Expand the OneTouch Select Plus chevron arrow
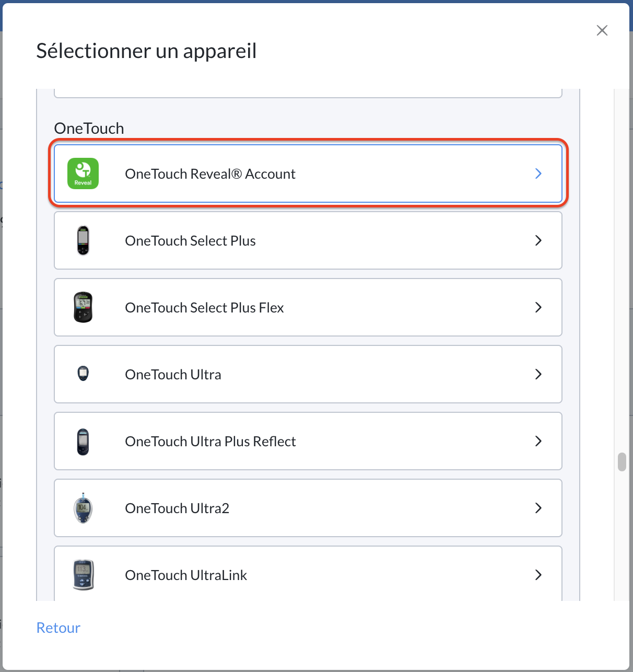 click(538, 240)
